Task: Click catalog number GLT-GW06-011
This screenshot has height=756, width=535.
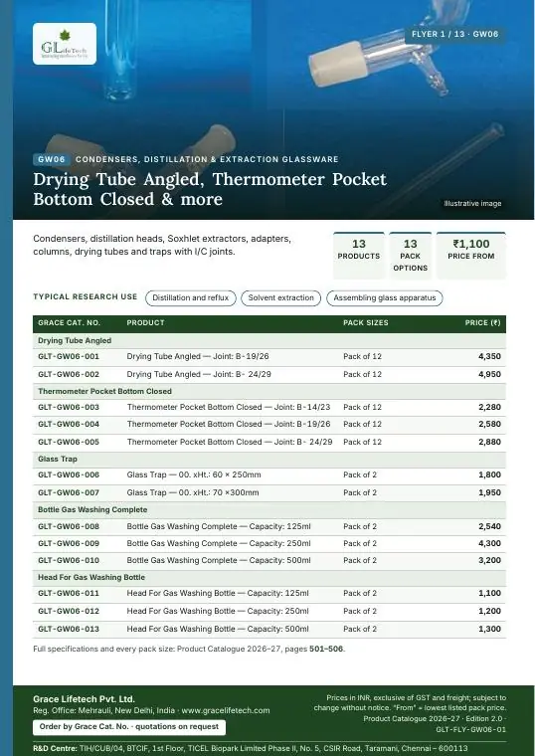Action: (x=69, y=594)
